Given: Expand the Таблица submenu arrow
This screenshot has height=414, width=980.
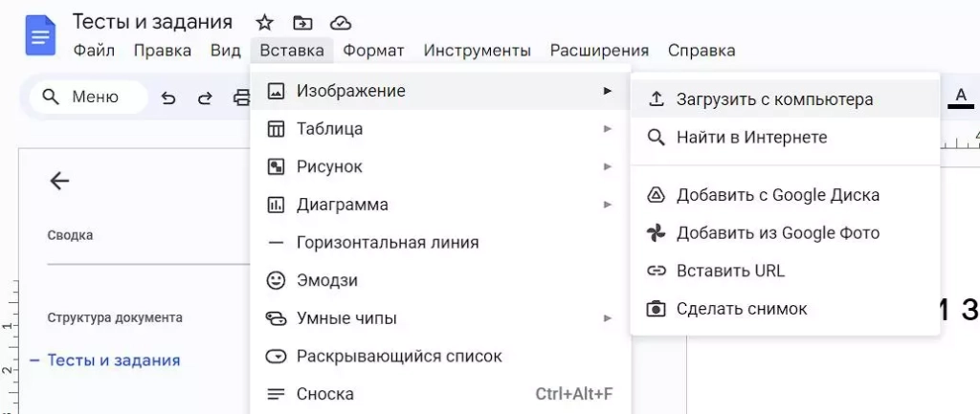Looking at the screenshot, I should click(608, 129).
